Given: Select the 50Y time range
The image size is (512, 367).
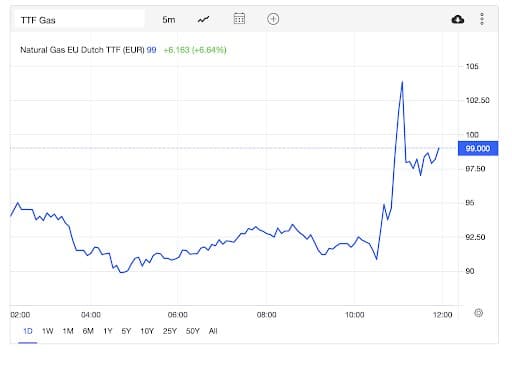Looking at the screenshot, I should tap(192, 331).
